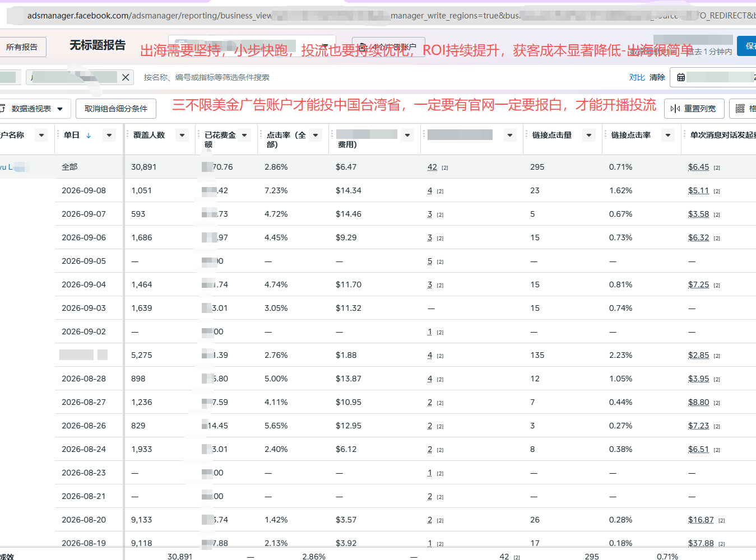Click link click rate 2.23% cell
The image size is (756, 560).
coord(620,355)
